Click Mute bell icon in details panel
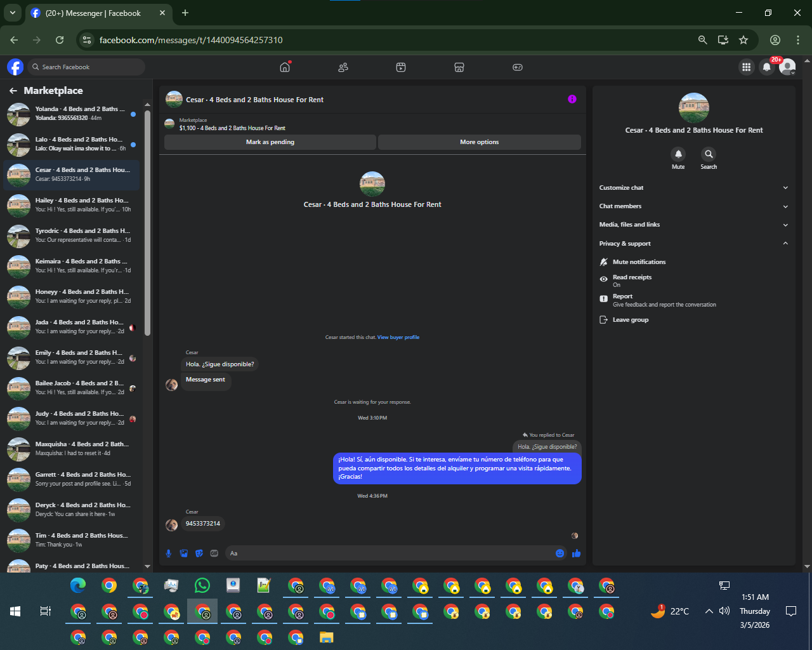Screen dimensions: 812x650 [678, 154]
